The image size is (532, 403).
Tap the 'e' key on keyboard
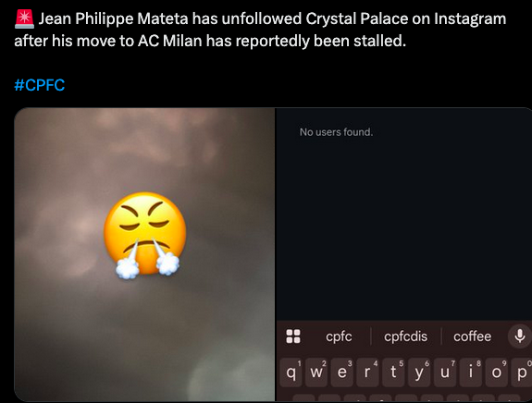(x=342, y=372)
